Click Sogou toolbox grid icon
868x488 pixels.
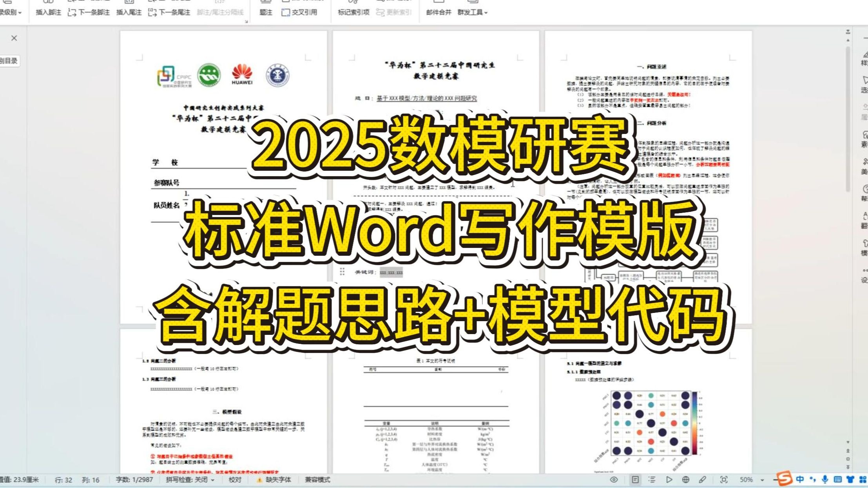pyautogui.click(x=863, y=479)
